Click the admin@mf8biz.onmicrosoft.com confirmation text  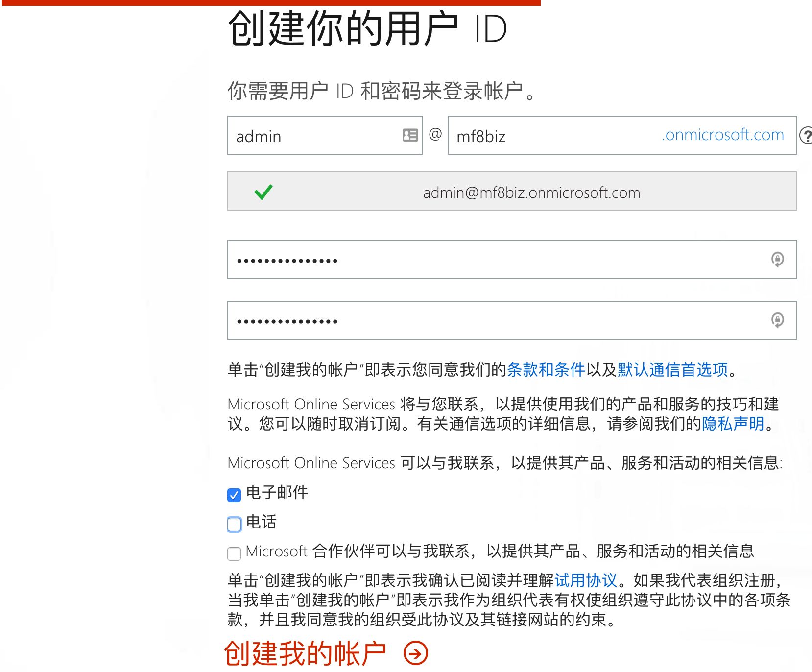pyautogui.click(x=531, y=192)
